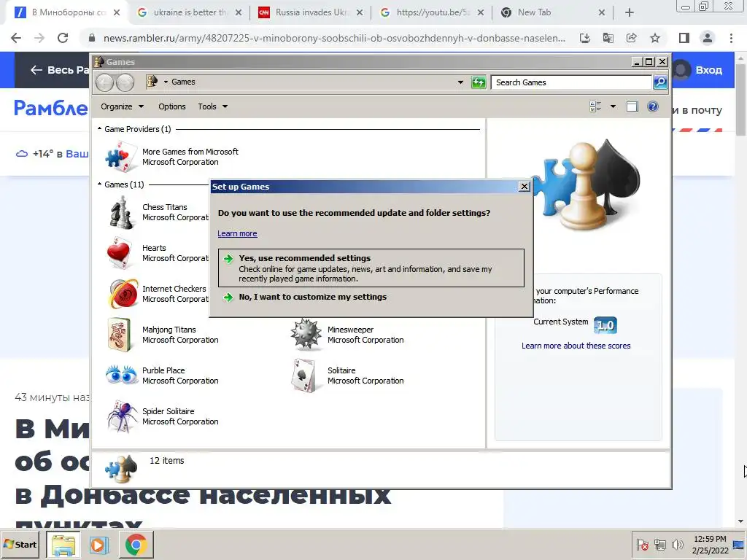Collapse the Game Providers group

[x=99, y=129]
